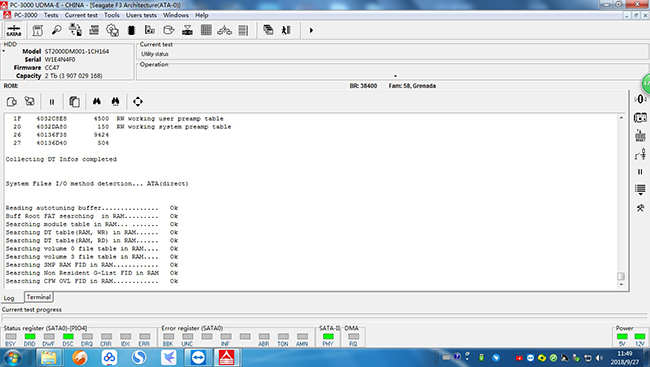Click the crosshair target icon in terminal toolbar
This screenshot has width=650, height=367.
pos(138,101)
